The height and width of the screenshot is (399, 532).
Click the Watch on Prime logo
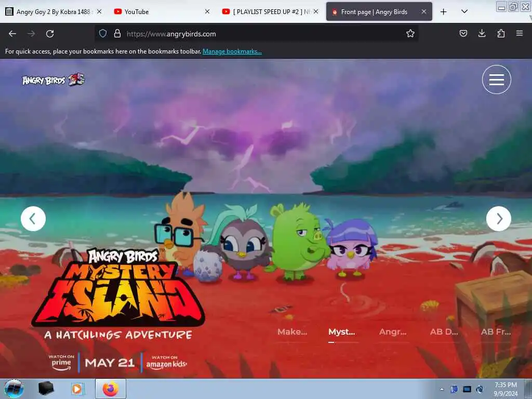[61, 363]
